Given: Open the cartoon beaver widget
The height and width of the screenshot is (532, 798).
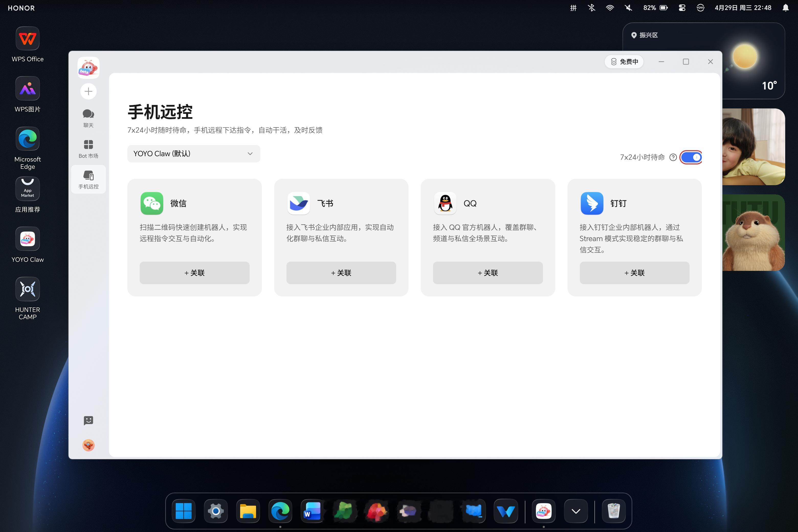Looking at the screenshot, I should (x=753, y=232).
